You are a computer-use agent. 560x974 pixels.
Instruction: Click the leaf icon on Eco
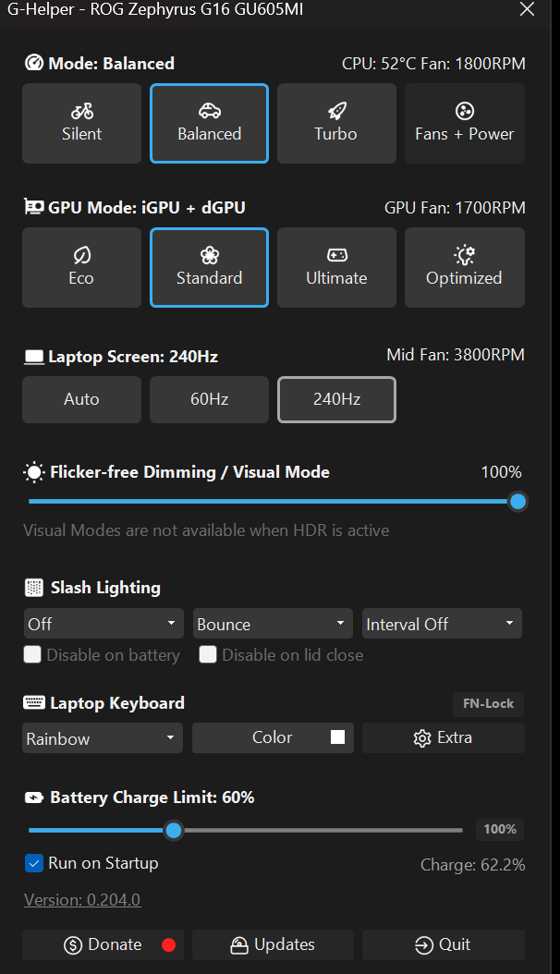coord(82,255)
